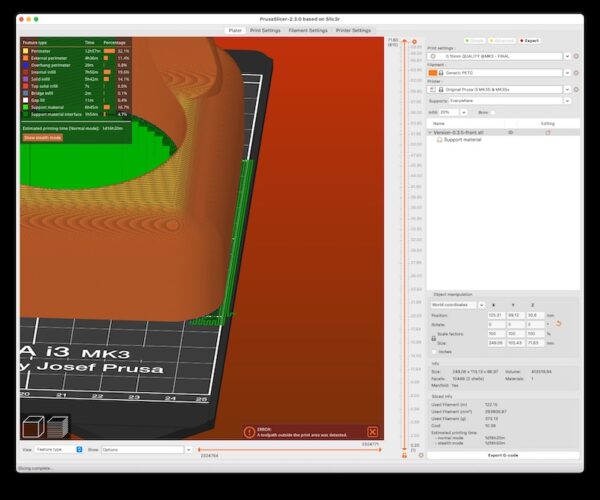This screenshot has width=600, height=500.
Task: Click the error warning exclamation icon
Action: click(x=249, y=432)
